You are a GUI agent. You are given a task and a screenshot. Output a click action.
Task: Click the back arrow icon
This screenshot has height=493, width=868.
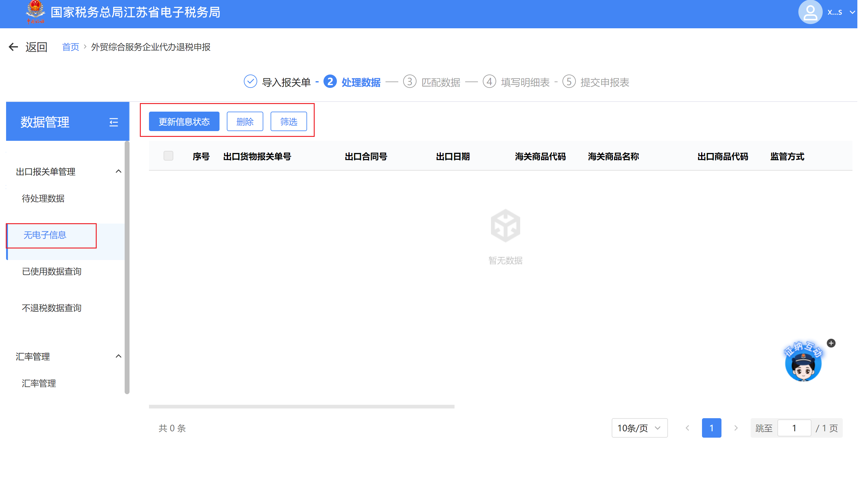[x=13, y=47]
